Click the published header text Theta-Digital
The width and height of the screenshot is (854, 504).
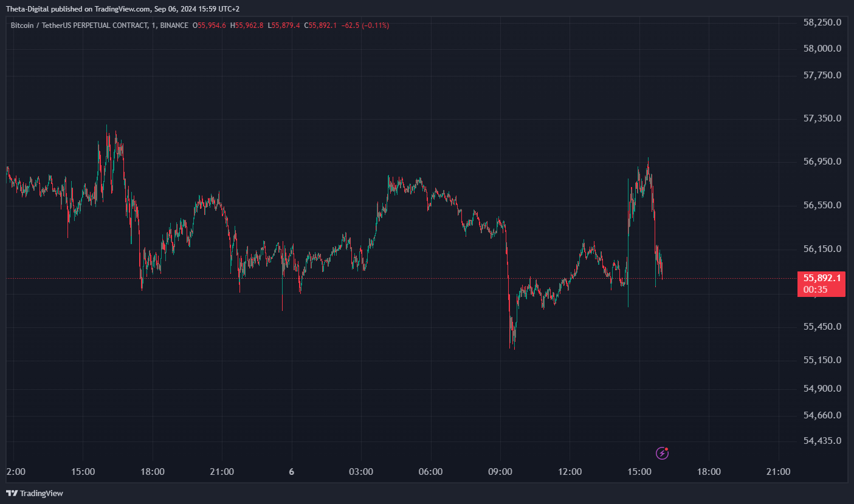(26, 9)
